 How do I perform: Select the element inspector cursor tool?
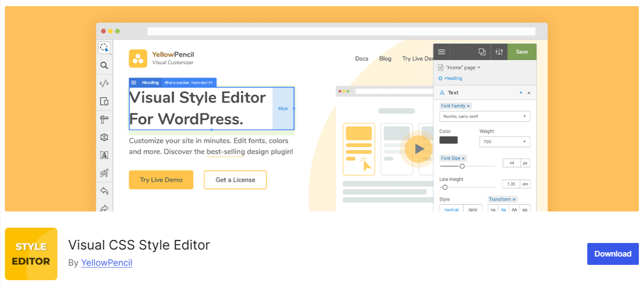(x=104, y=48)
